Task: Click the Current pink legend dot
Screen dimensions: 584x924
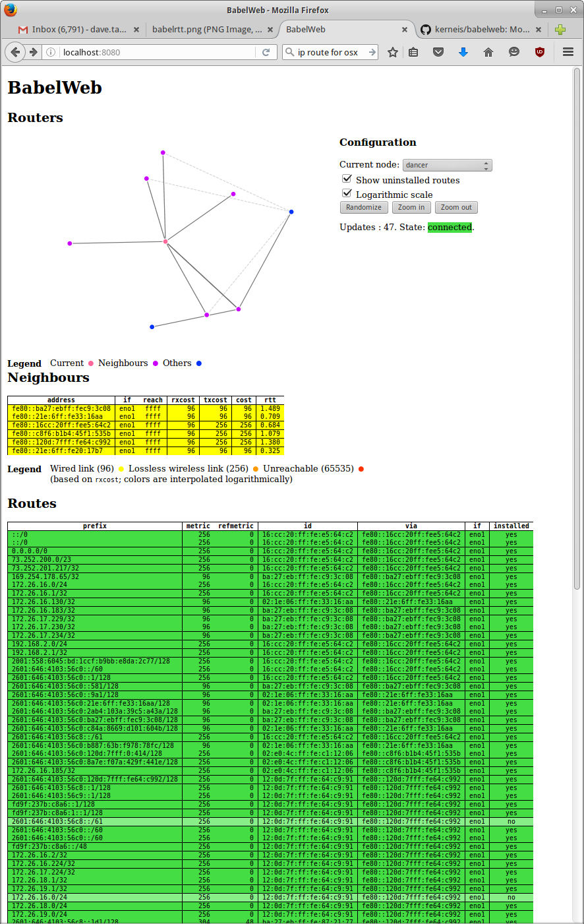Action: click(91, 363)
